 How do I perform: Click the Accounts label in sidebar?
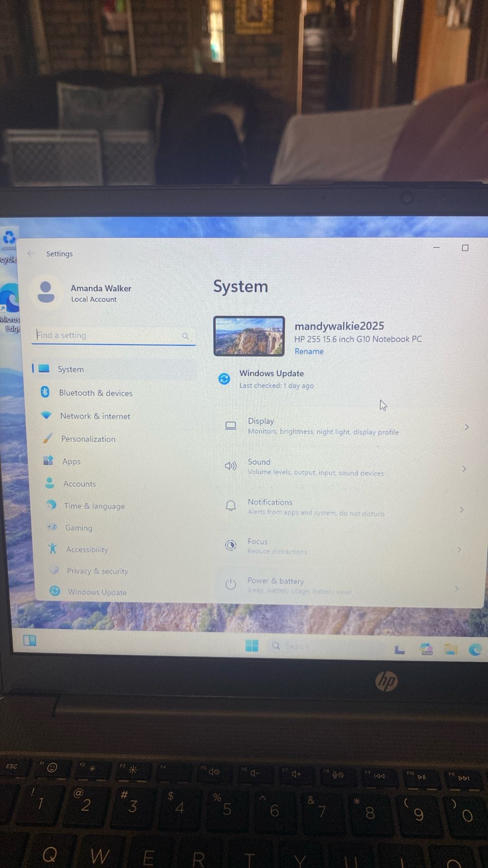[80, 484]
